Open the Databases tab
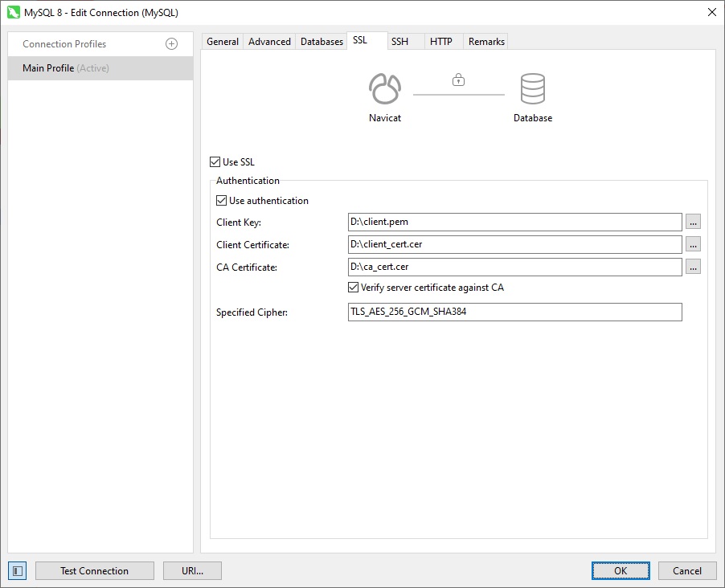 [322, 42]
